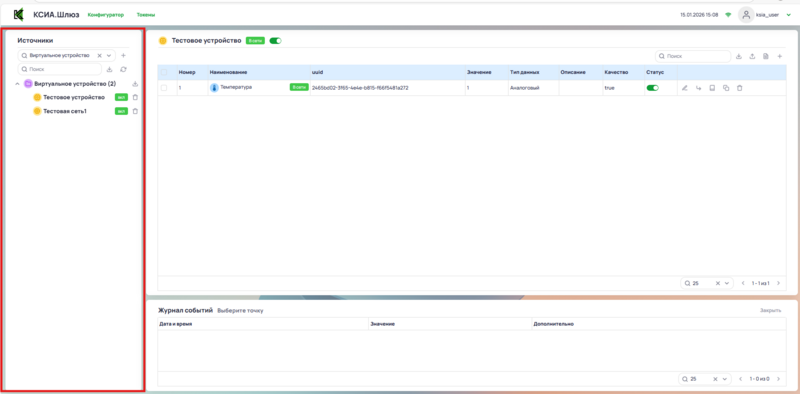
Task: Delete Тестовая сеть1 using its trash icon
Action: [x=135, y=111]
